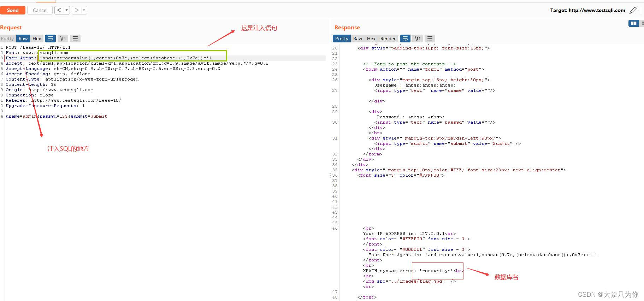Click the Your IP ADDRESS response line
This screenshot has height=301, width=644.
(409, 234)
